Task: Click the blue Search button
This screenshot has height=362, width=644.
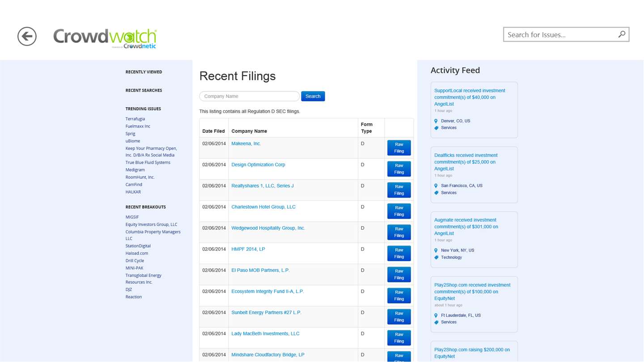Action: 313,96
